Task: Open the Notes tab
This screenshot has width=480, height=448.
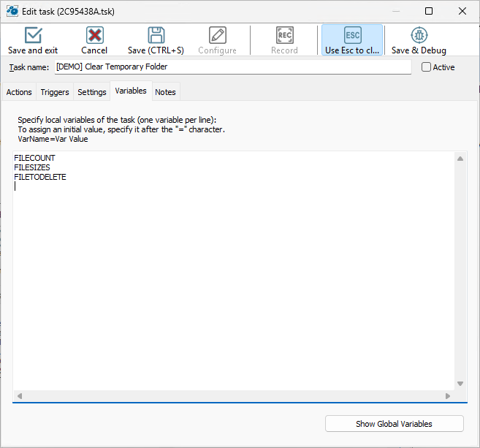Action: point(165,92)
